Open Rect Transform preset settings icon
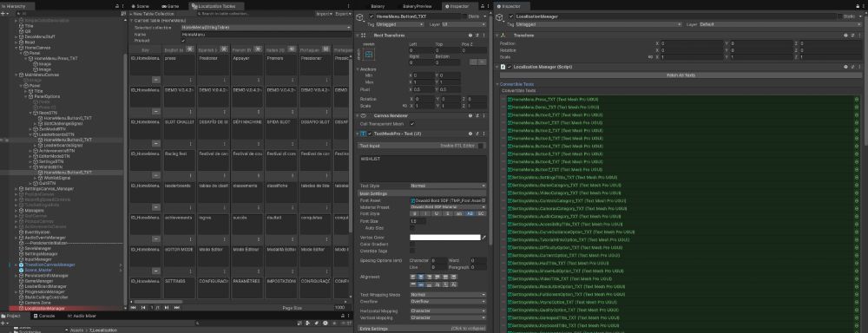Screen dimensions: 868x333 [x=477, y=35]
